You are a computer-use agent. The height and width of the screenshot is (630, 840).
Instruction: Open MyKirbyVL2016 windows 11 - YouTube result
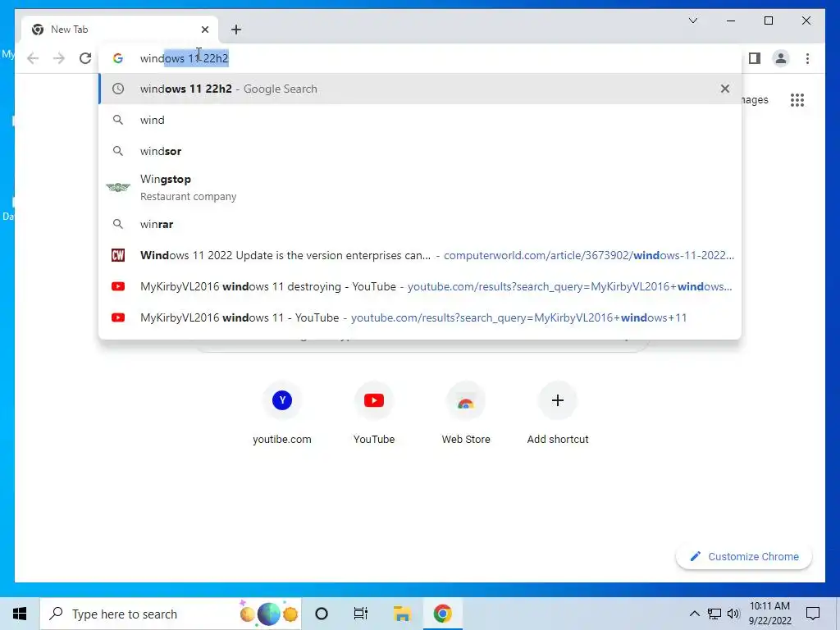[x=420, y=317]
